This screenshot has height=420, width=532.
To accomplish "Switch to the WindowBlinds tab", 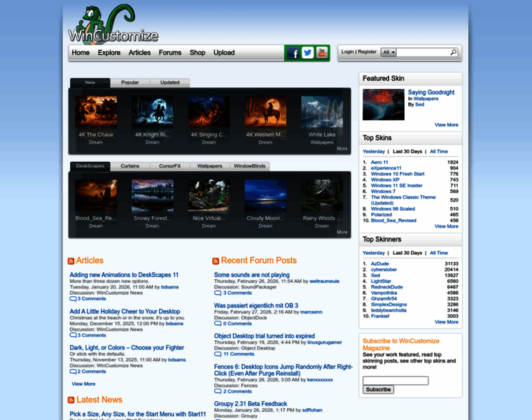I will point(250,166).
